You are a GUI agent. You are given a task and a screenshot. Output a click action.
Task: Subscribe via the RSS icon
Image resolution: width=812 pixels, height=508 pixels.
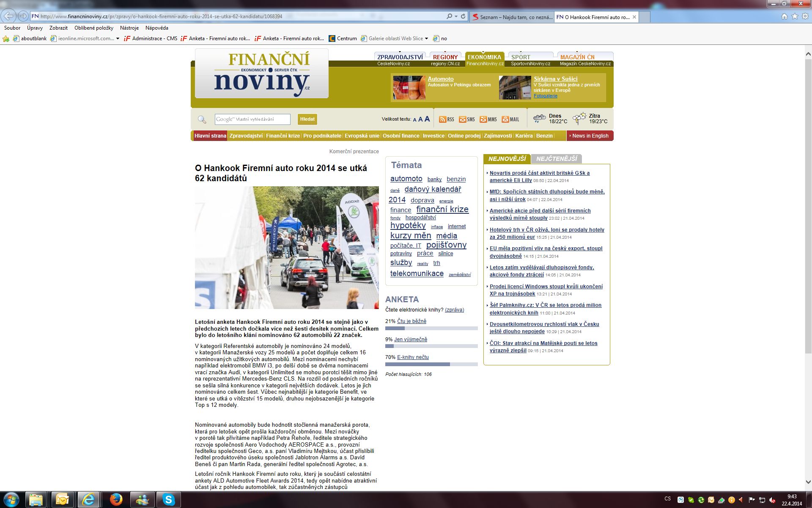(x=446, y=119)
